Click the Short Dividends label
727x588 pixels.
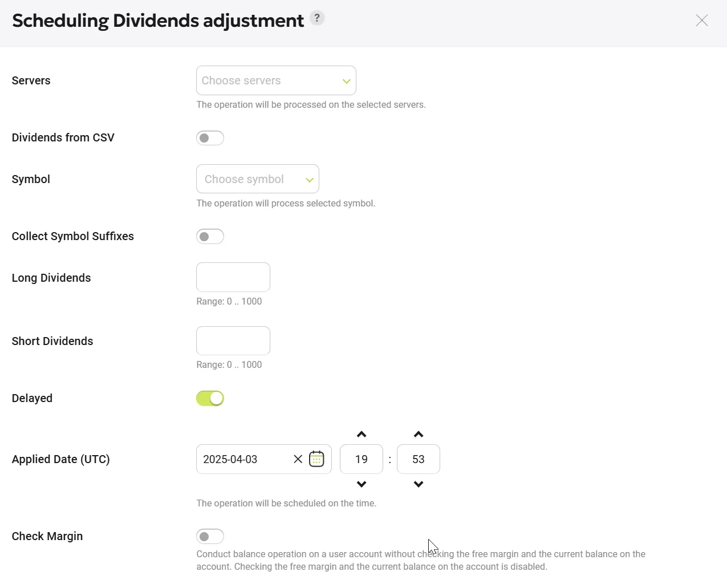pos(52,341)
